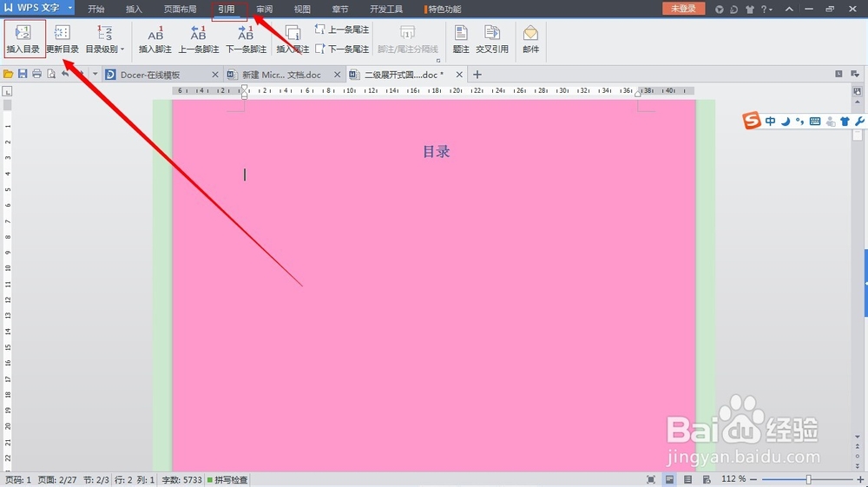Jump to next endnote (下一条尾注)

pyautogui.click(x=341, y=49)
